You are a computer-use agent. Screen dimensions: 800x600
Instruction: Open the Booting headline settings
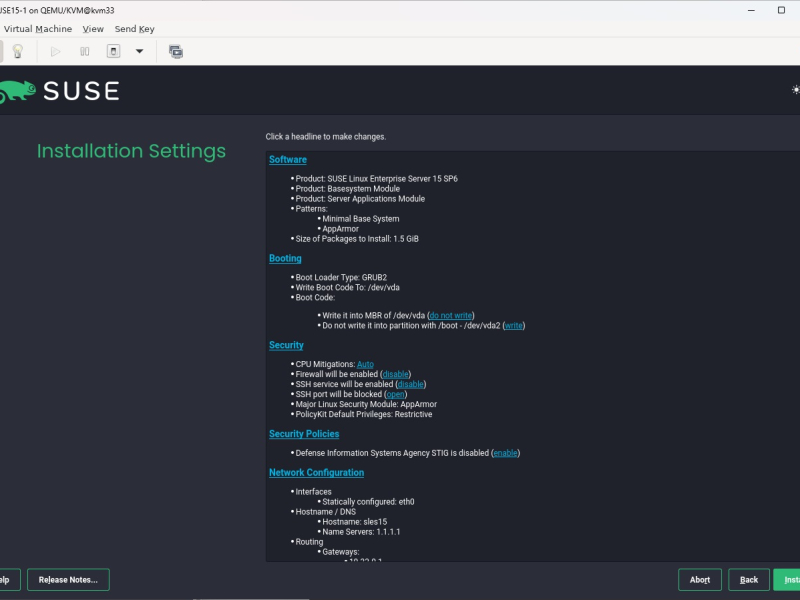click(285, 259)
